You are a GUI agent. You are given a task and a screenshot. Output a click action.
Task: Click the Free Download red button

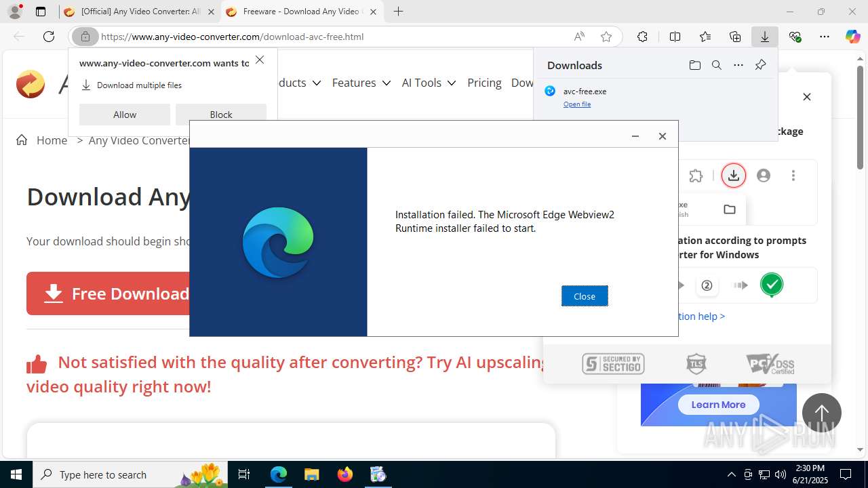[108, 293]
